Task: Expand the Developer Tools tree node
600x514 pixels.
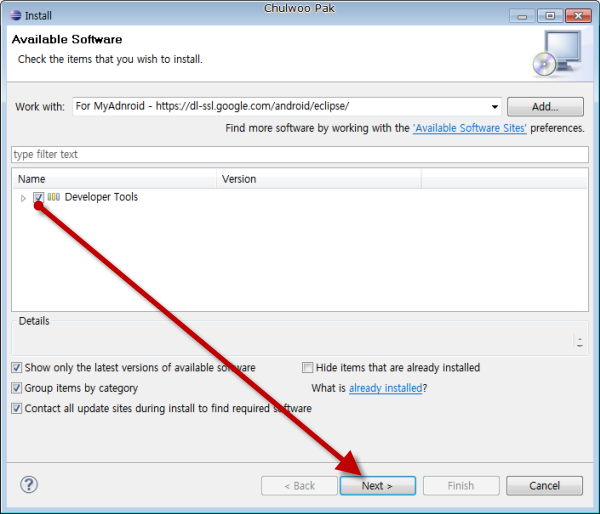Action: tap(23, 198)
